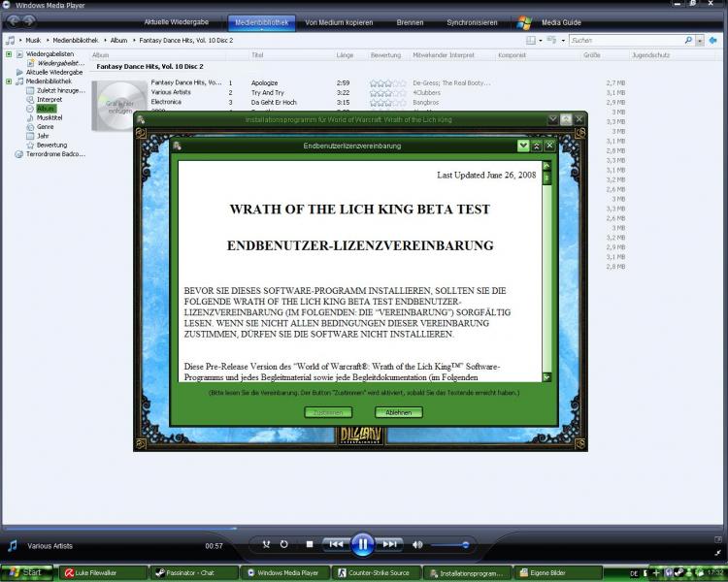Switch to the Medienbibliothek tab
Screen dimensions: 728x582
click(x=261, y=22)
